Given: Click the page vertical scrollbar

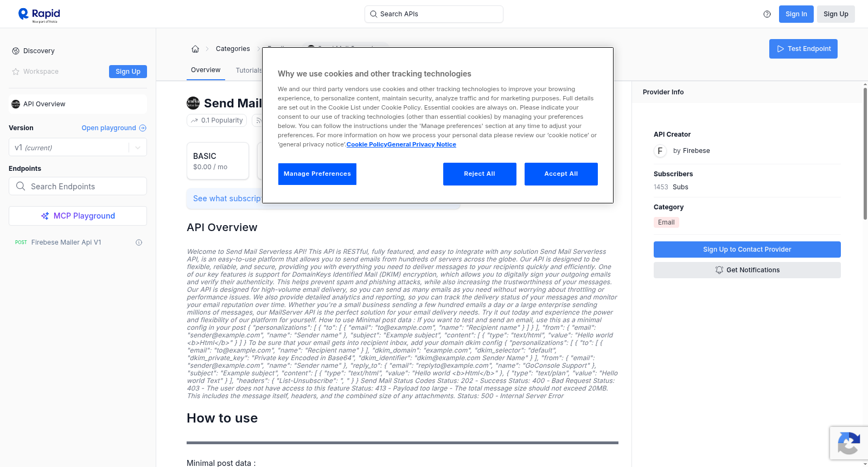Looking at the screenshot, I should coord(865,153).
